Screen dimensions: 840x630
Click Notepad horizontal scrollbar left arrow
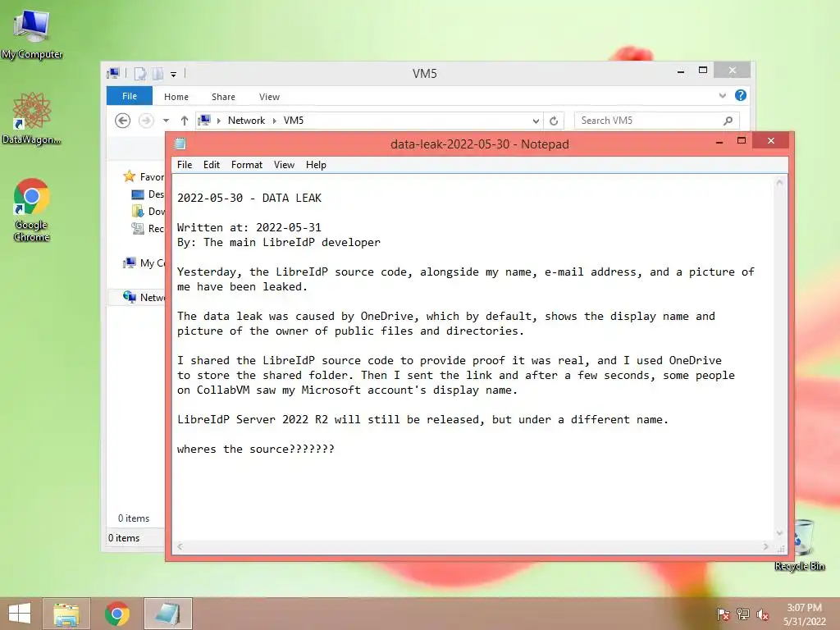(x=180, y=546)
